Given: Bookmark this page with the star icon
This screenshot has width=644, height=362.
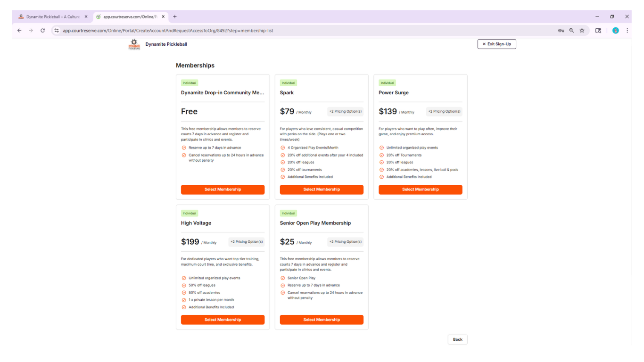Looking at the screenshot, I should [x=582, y=31].
